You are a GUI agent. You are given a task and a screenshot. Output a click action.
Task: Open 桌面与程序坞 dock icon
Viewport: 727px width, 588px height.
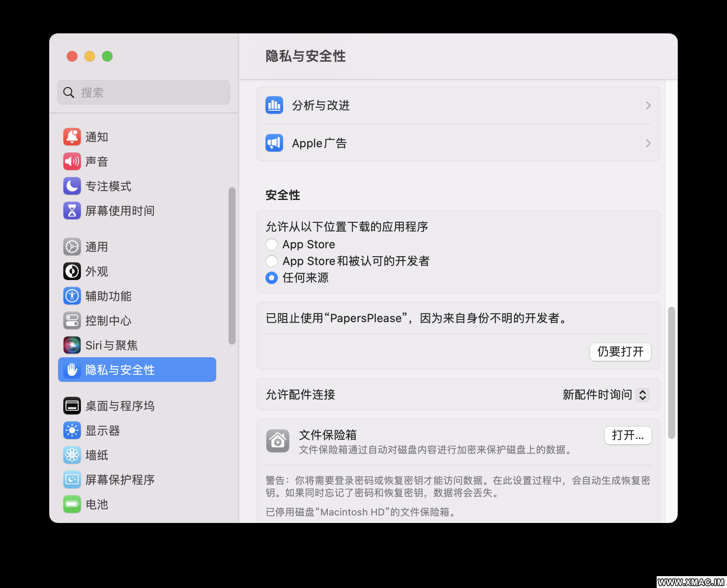click(x=72, y=406)
